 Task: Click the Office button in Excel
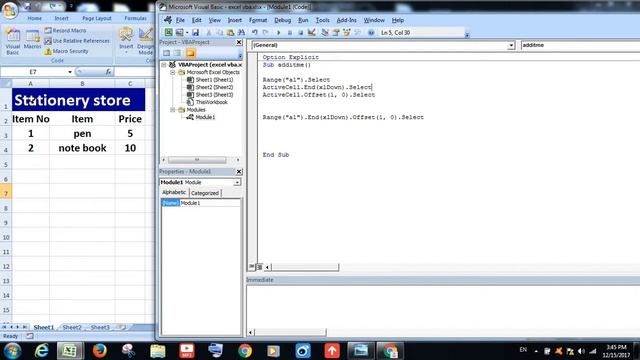[9, 10]
